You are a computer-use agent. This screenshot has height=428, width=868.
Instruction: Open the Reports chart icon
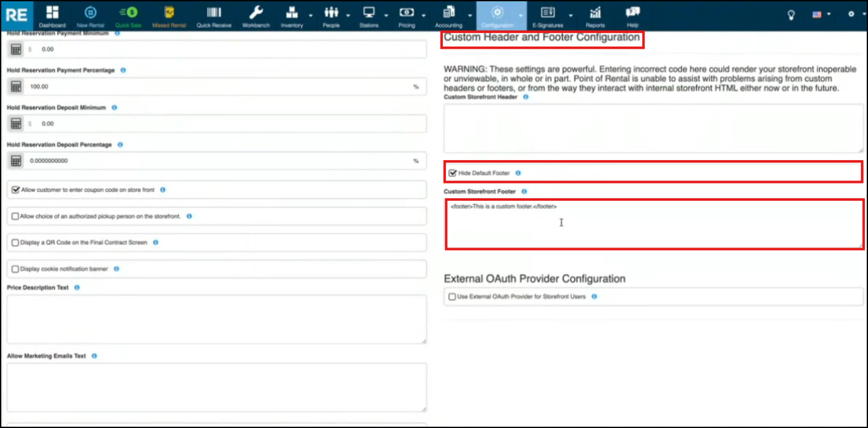point(595,16)
